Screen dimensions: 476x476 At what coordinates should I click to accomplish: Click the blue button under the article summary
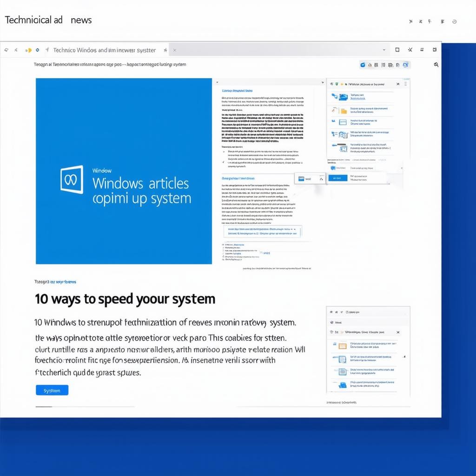click(52, 390)
